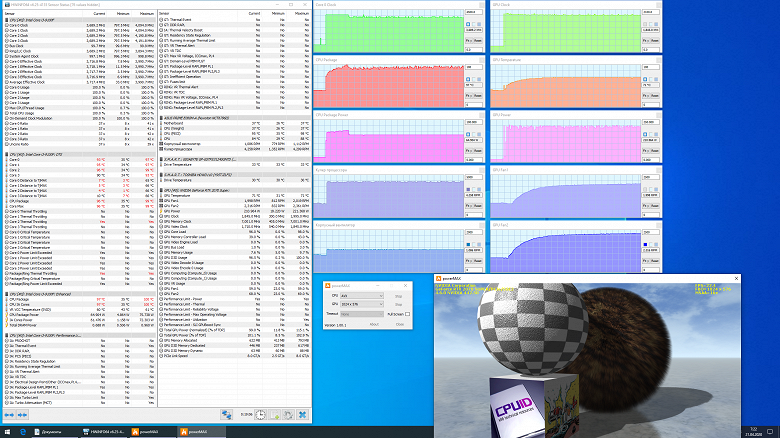Open the GPU resolution dropdown in powerMAX
This screenshot has width=780, height=438.
point(362,304)
